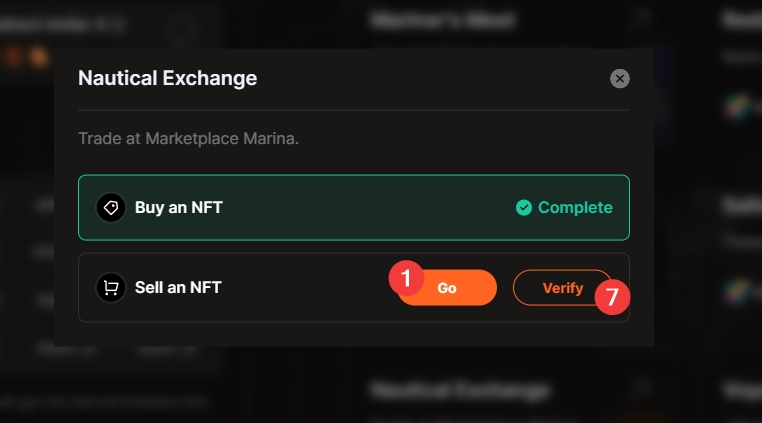Click the green checkmark icon next to Complete
This screenshot has height=423, width=762.
(524, 208)
